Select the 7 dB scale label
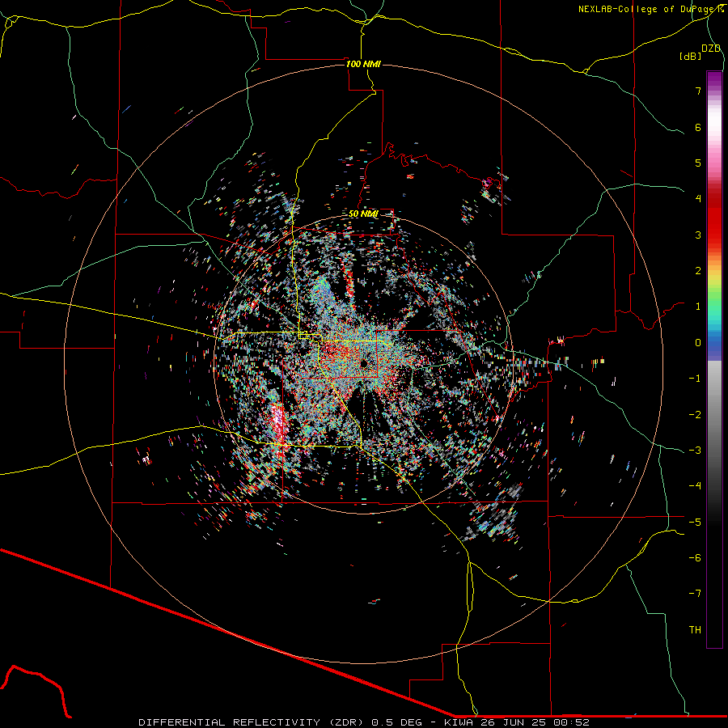The width and height of the screenshot is (728, 728). 698,91
